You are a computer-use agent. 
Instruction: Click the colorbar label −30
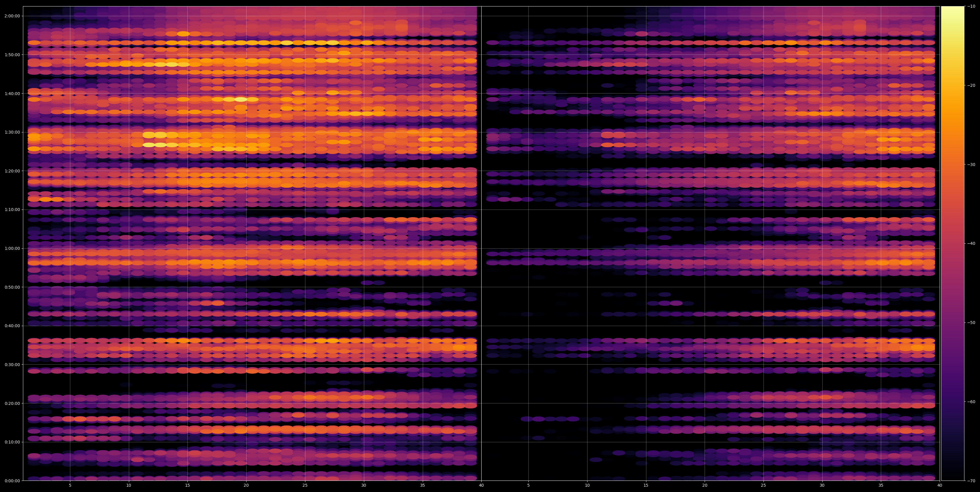coord(971,164)
